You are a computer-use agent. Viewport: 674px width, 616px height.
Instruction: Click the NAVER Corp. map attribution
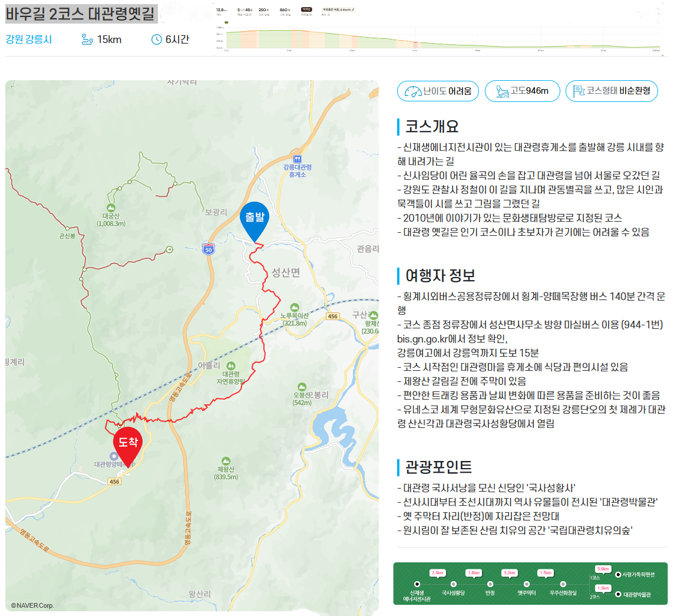point(32,605)
